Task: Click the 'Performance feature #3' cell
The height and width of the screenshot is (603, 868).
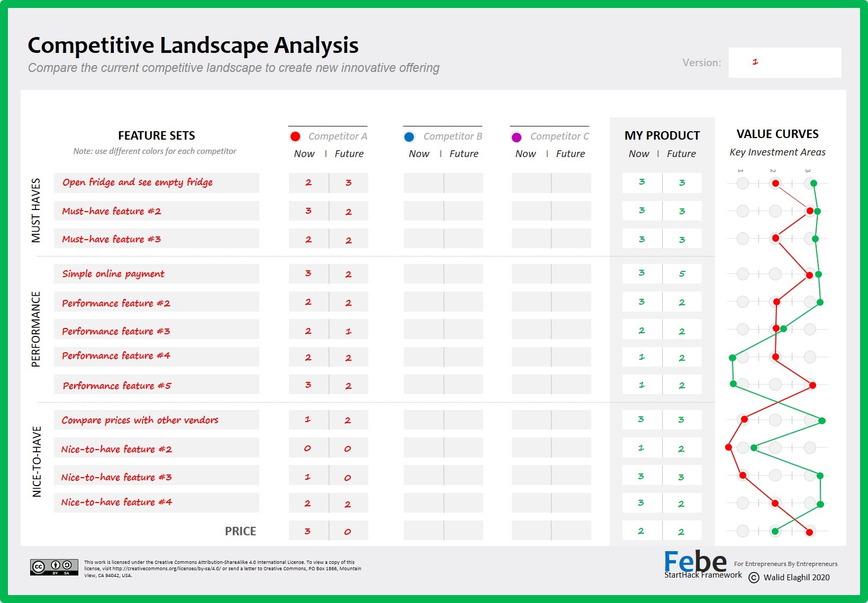Action: coord(157,329)
